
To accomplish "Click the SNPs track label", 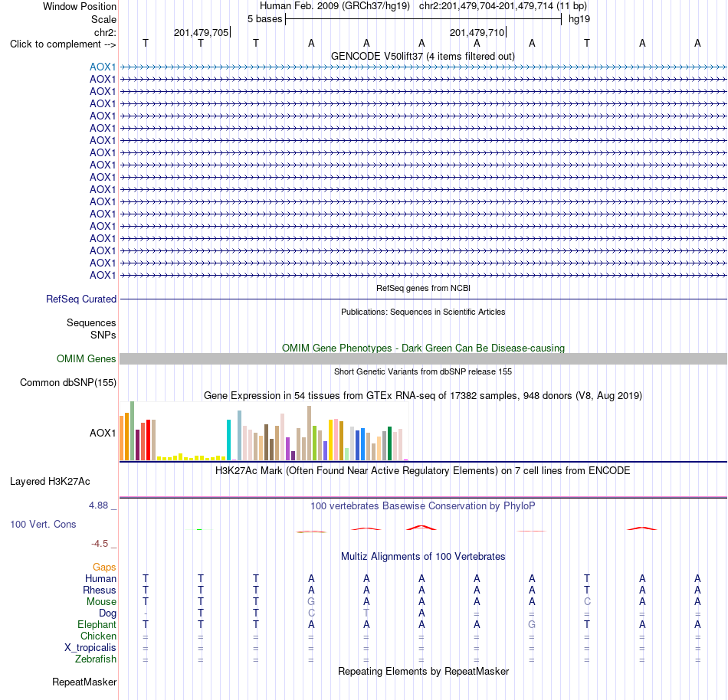I will click(103, 335).
